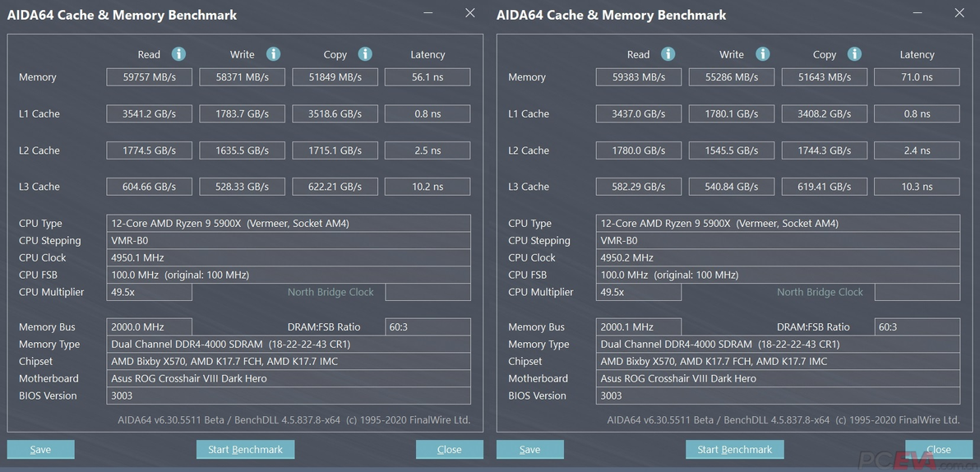Select the right Memory Latency 71.0 ns field
Screen dimensions: 980x472
tap(917, 77)
